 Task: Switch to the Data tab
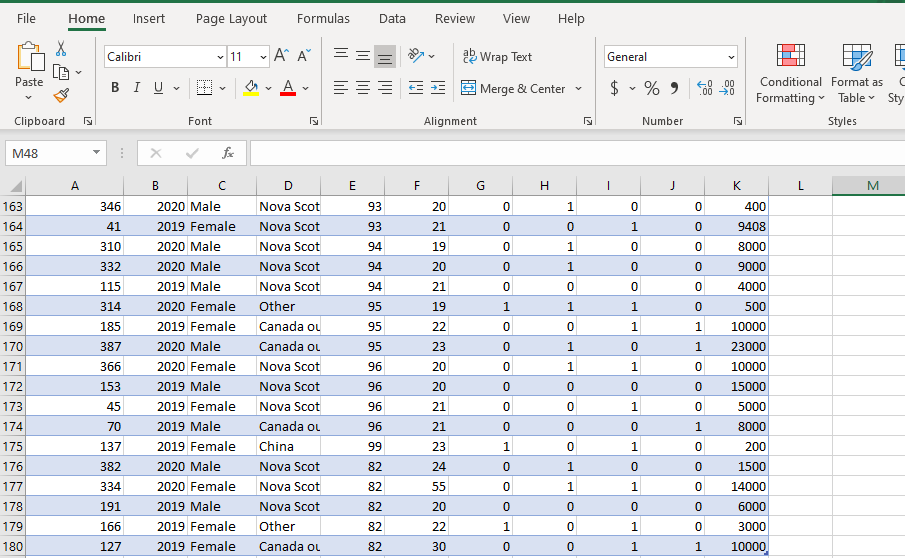(392, 18)
